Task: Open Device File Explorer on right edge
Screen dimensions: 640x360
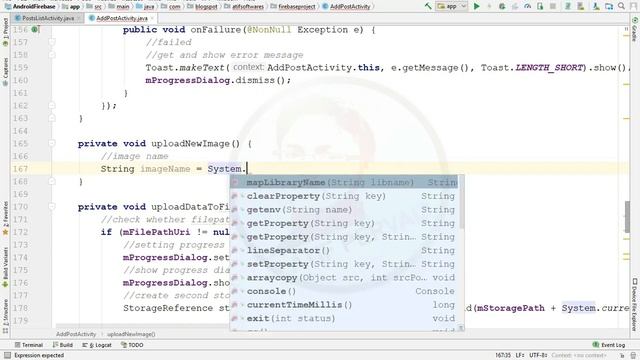Action: point(635,304)
